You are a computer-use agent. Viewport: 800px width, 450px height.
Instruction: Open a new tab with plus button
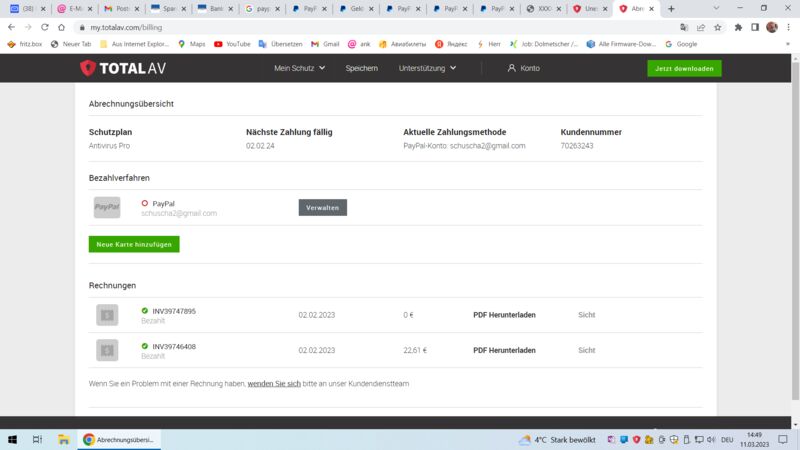671,9
